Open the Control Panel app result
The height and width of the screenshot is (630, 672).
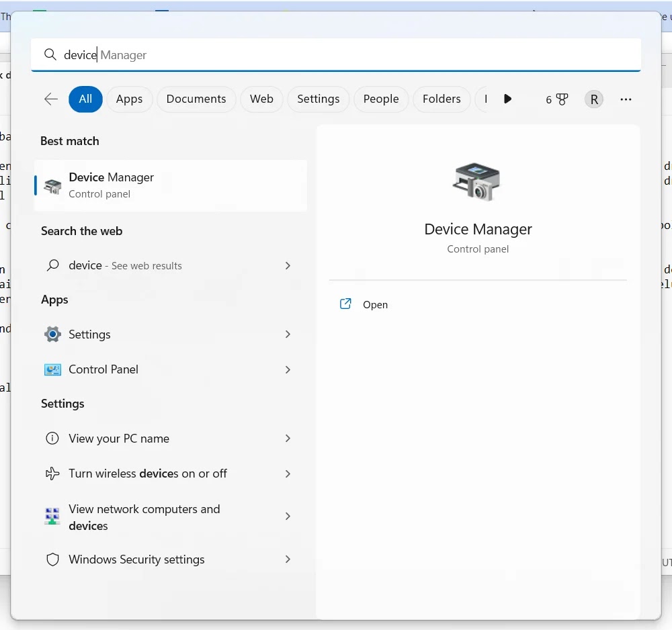(171, 369)
